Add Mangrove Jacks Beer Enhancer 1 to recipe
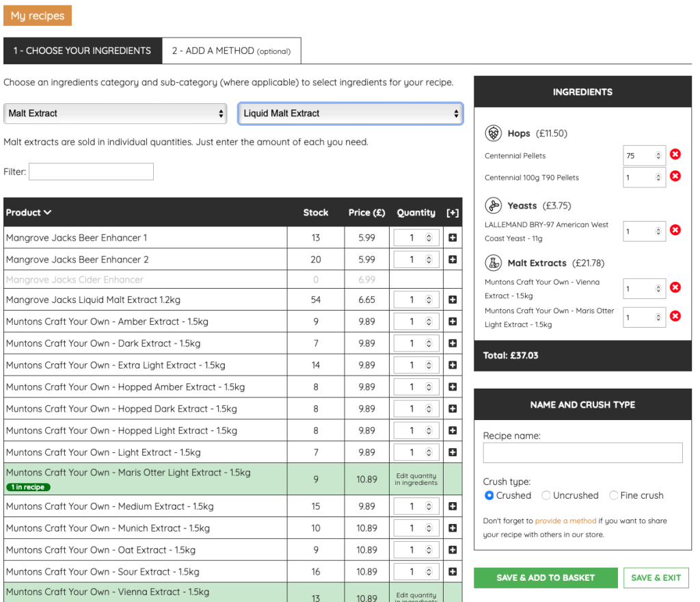This screenshot has width=700, height=602. click(x=453, y=237)
